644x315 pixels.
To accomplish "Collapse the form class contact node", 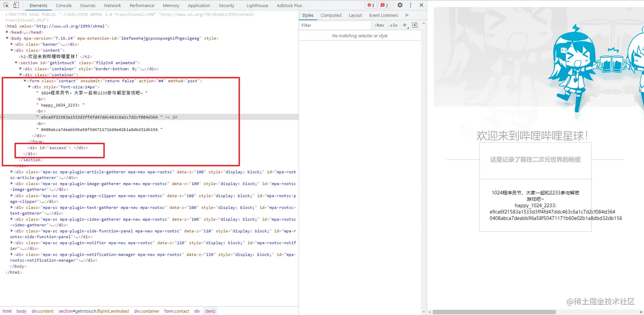I will click(25, 81).
